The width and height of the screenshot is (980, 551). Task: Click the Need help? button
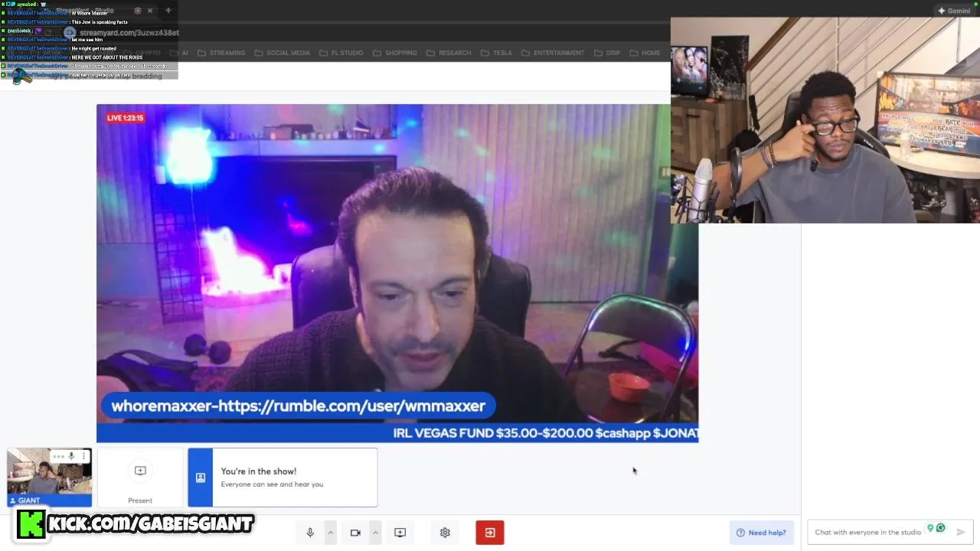pos(761,533)
